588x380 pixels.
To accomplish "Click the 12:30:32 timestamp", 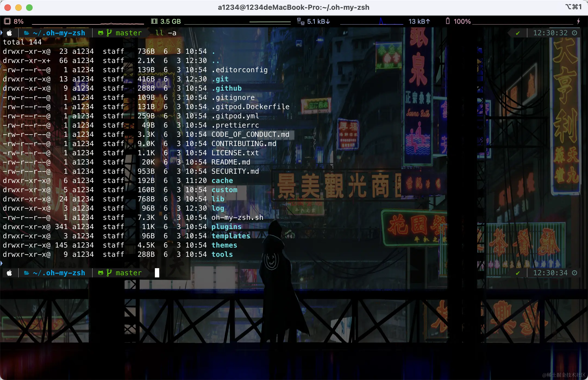I will [551, 33].
